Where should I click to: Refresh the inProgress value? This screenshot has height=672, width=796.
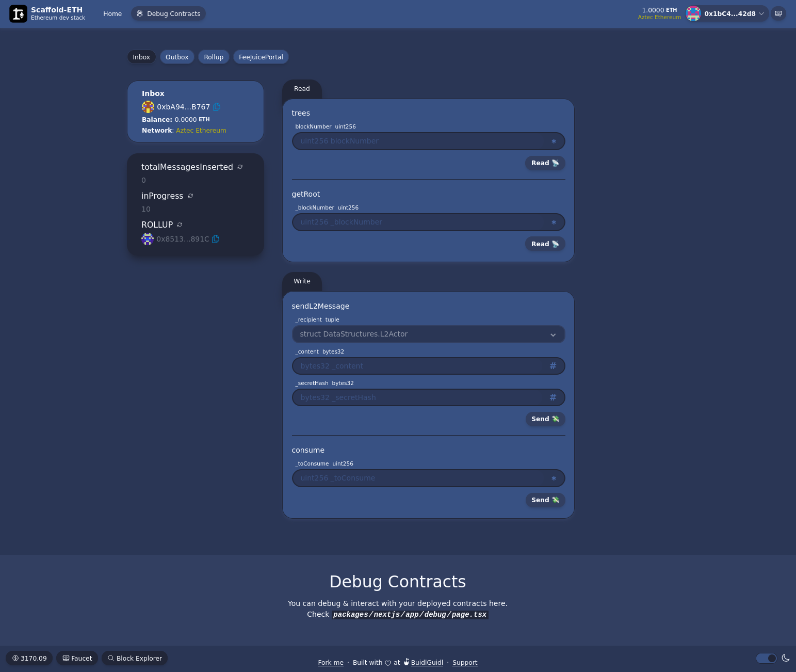pos(190,196)
